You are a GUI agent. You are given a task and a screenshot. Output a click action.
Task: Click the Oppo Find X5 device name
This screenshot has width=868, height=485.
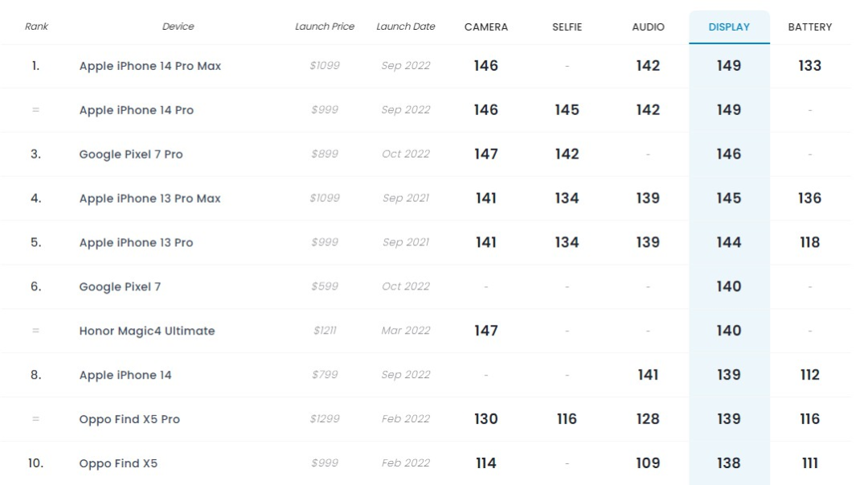click(x=118, y=463)
